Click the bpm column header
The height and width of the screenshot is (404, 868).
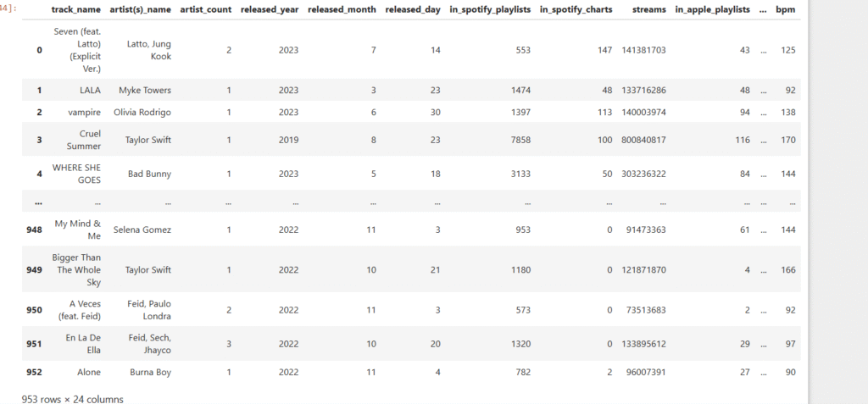(x=787, y=8)
